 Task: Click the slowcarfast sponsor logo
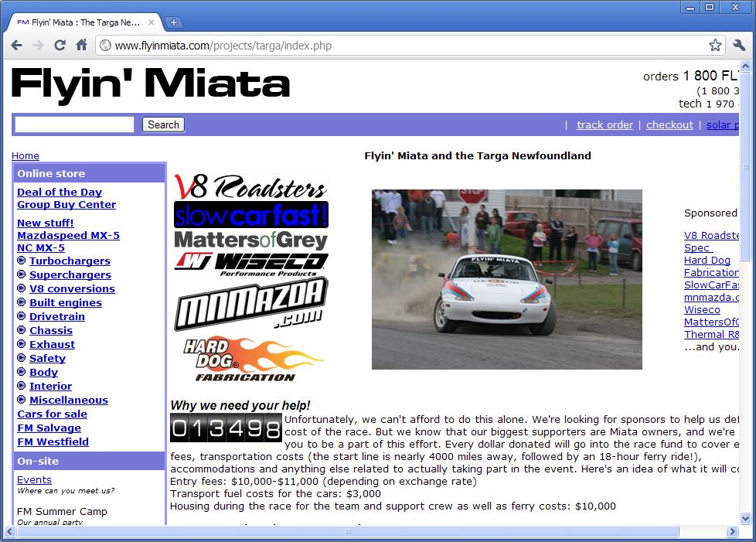[250, 215]
